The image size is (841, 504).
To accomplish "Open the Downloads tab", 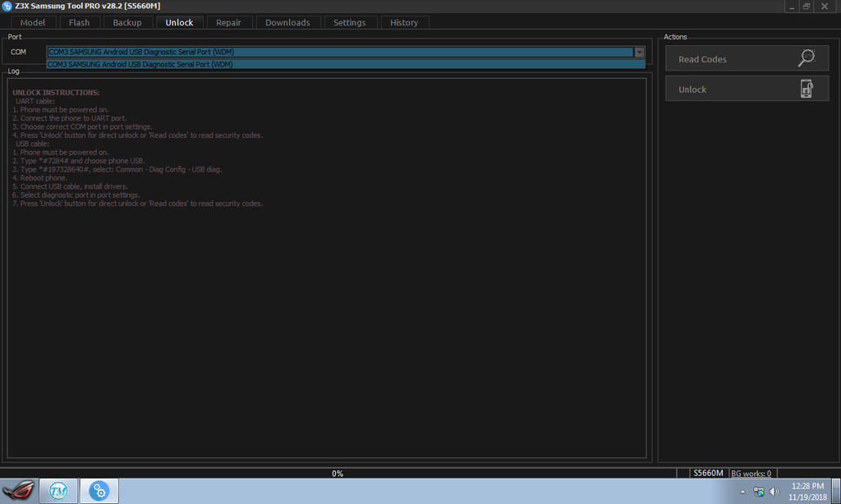I will coord(287,22).
